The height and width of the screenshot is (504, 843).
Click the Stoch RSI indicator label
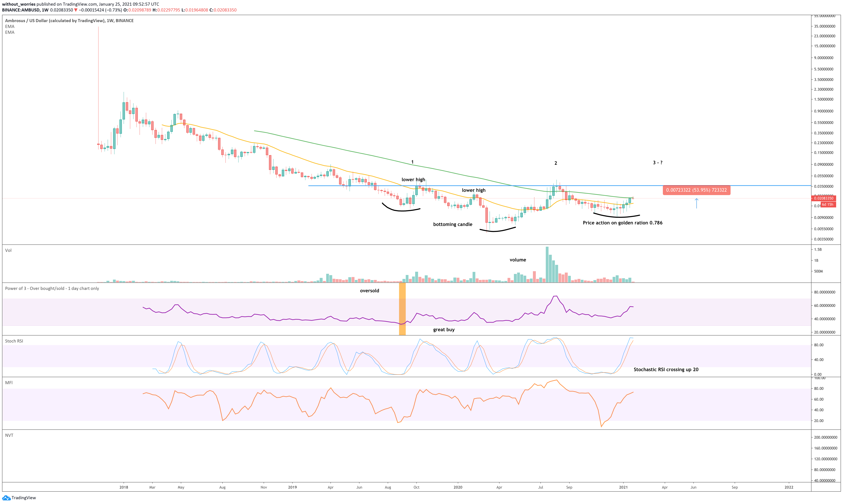[14, 341]
